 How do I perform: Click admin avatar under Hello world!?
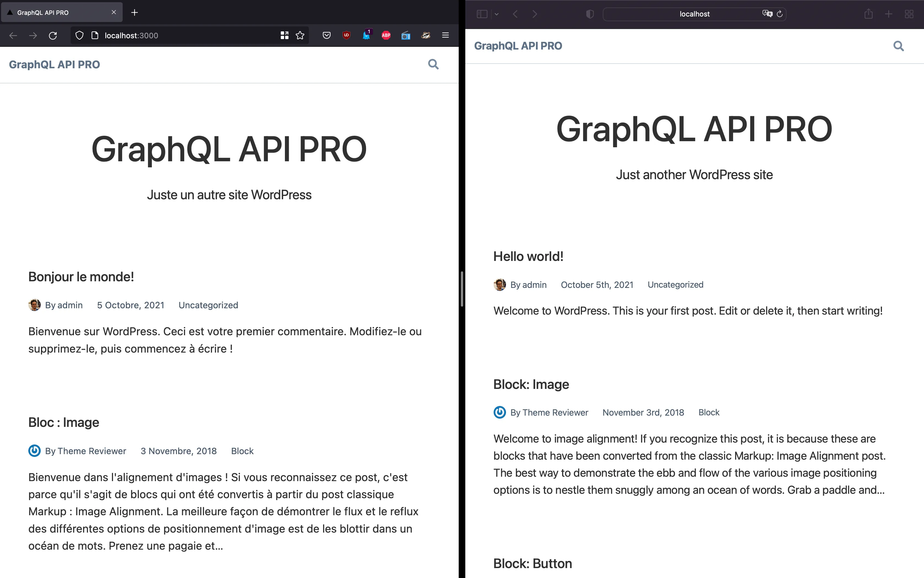pos(499,284)
